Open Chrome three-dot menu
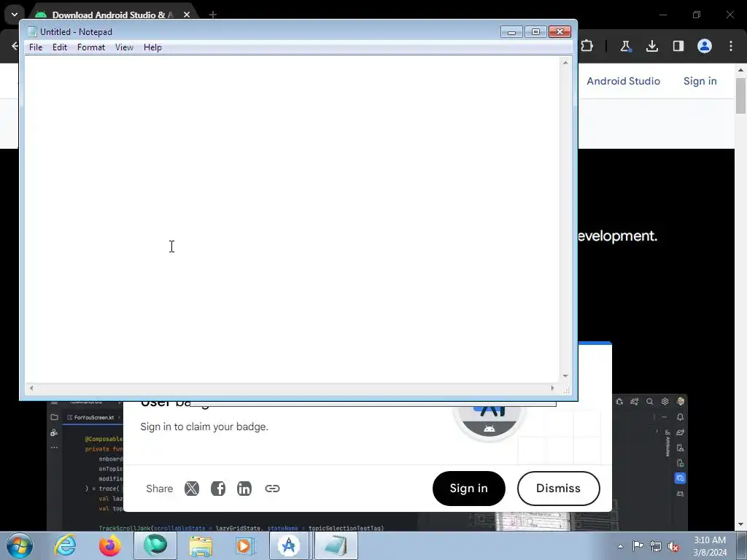This screenshot has width=747, height=560. tap(731, 46)
